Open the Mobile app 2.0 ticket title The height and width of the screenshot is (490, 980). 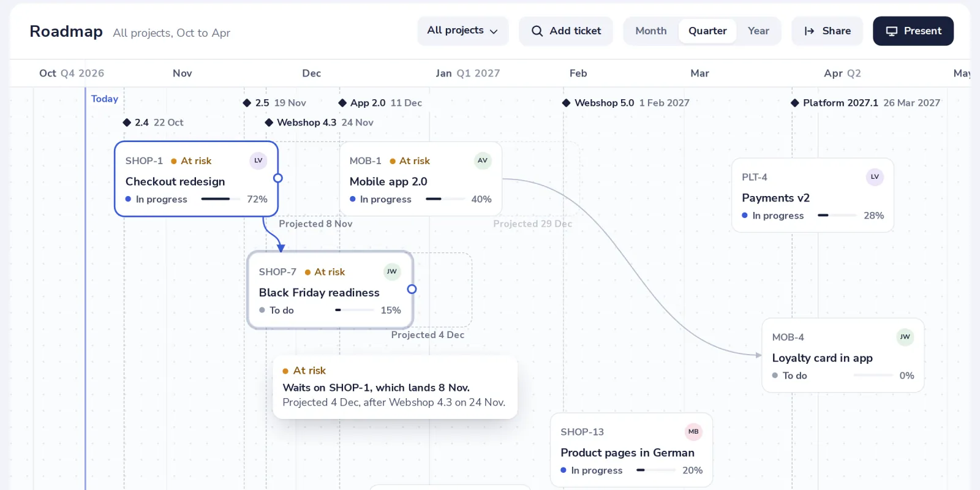coord(388,181)
